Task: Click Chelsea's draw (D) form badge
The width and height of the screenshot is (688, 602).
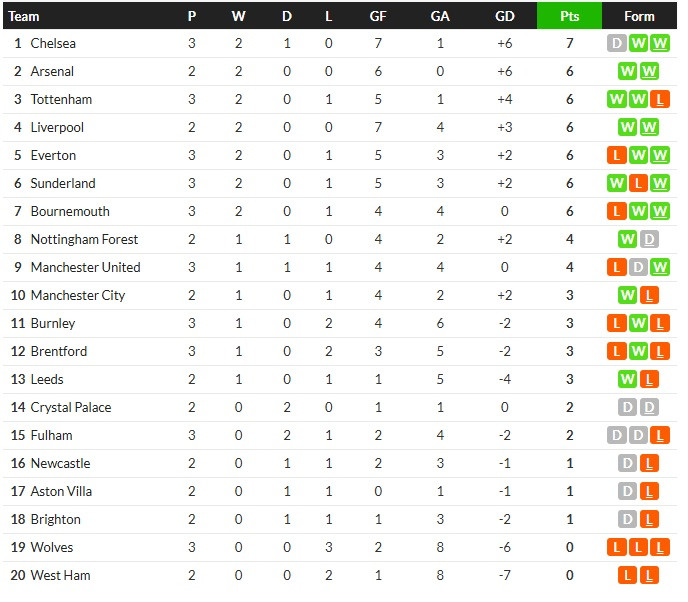Action: pos(616,43)
